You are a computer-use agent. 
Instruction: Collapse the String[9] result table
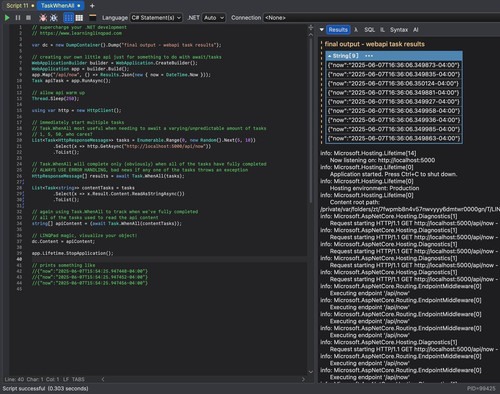tap(329, 56)
